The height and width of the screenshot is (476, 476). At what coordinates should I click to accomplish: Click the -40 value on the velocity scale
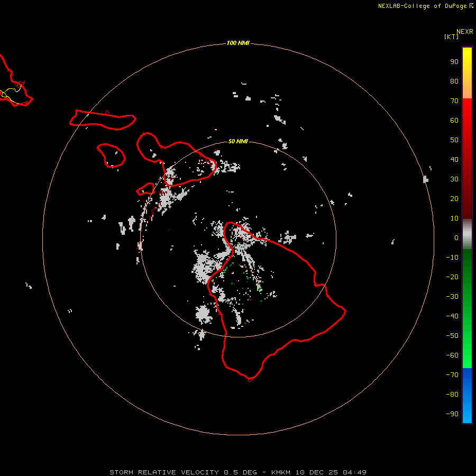coord(452,316)
